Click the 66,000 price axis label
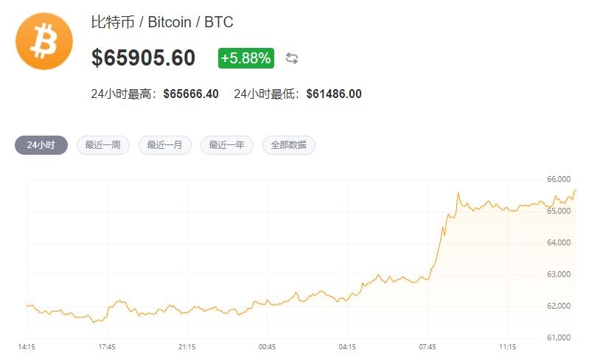 coord(559,179)
